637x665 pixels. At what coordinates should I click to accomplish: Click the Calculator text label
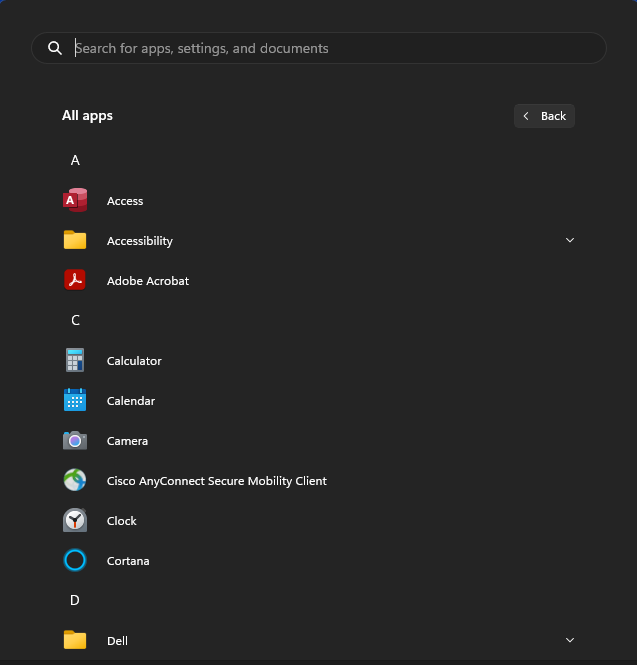[x=134, y=361]
